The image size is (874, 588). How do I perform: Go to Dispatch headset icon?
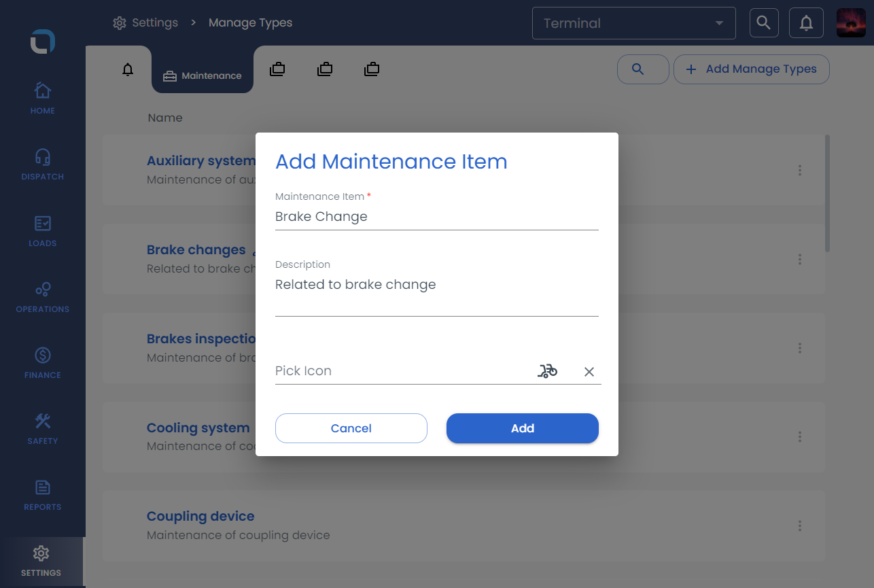tap(42, 164)
